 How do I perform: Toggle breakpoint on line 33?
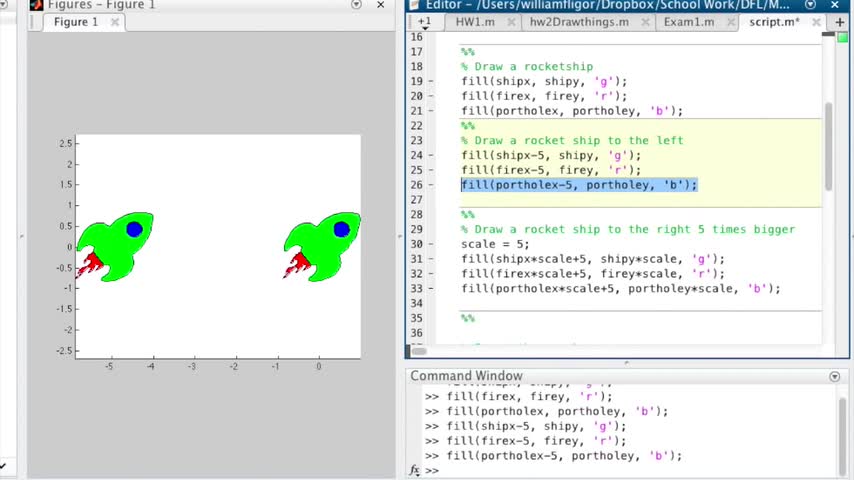tap(431, 288)
